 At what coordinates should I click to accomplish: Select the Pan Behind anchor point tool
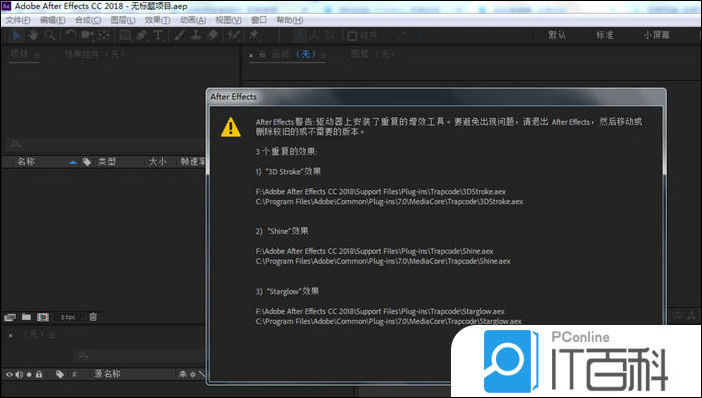click(104, 35)
